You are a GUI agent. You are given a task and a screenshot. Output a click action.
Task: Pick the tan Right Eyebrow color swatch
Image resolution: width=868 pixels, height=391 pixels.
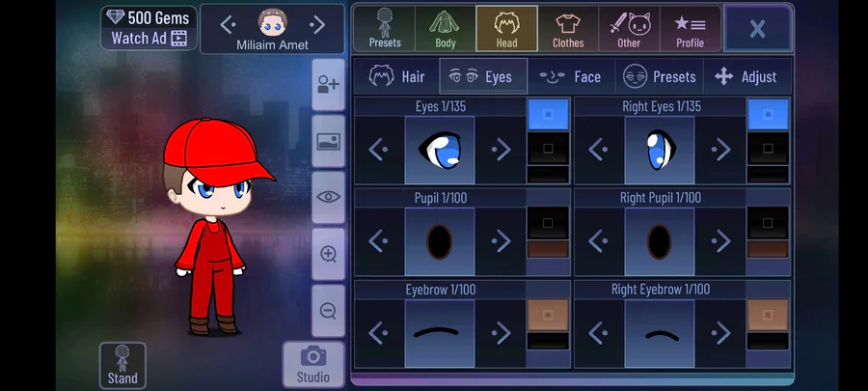point(768,315)
